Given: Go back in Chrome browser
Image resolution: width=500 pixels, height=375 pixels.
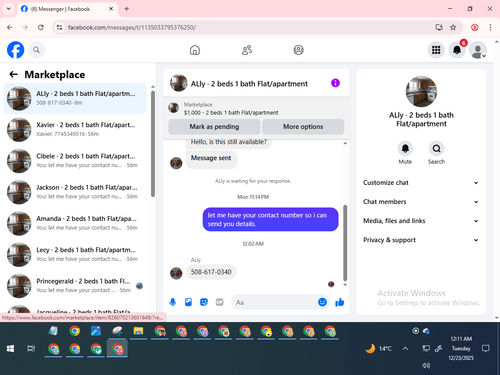Looking at the screenshot, I should tap(10, 27).
